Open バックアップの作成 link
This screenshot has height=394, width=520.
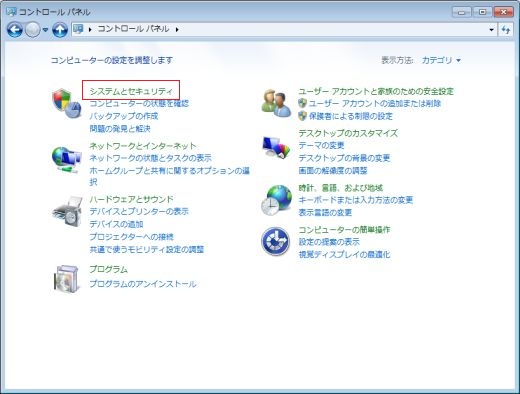pos(124,116)
